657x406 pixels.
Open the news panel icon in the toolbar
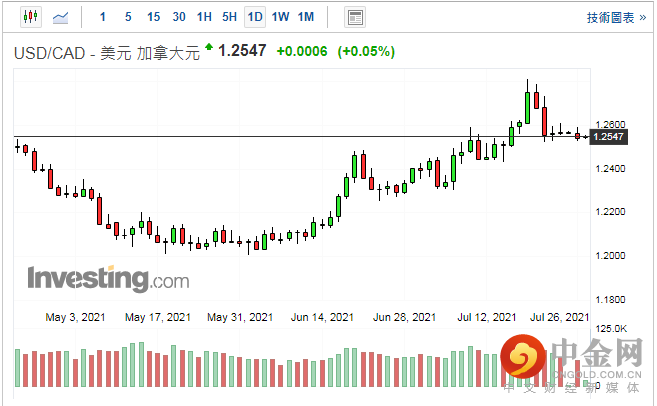pos(355,18)
